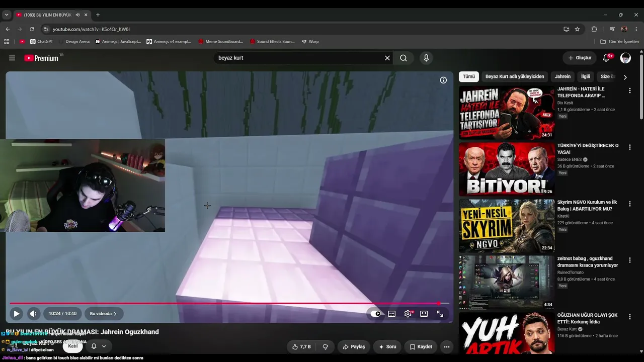Submit search with magnifier icon

(404, 58)
